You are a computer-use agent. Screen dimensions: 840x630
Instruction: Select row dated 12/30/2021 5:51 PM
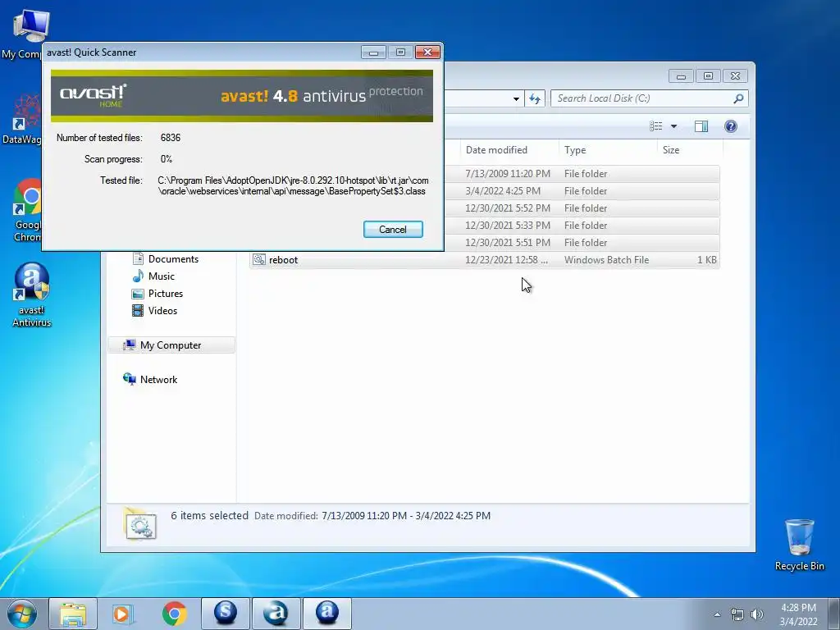[x=582, y=242]
